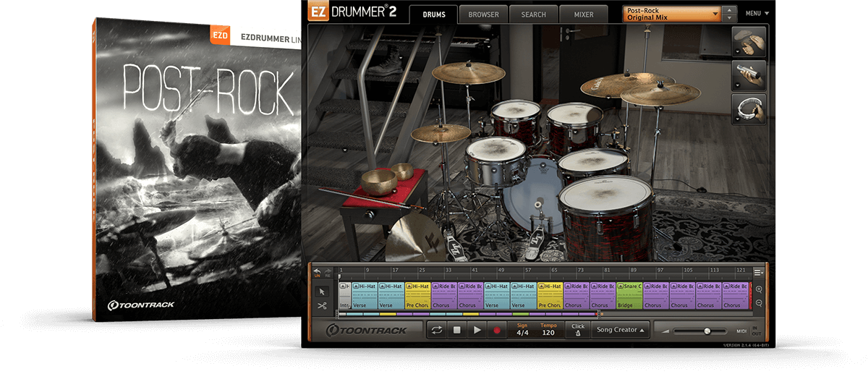The image size is (868, 374).
Task: Select the Ride Chorus block at bar 97
Action: pyautogui.click(x=655, y=296)
